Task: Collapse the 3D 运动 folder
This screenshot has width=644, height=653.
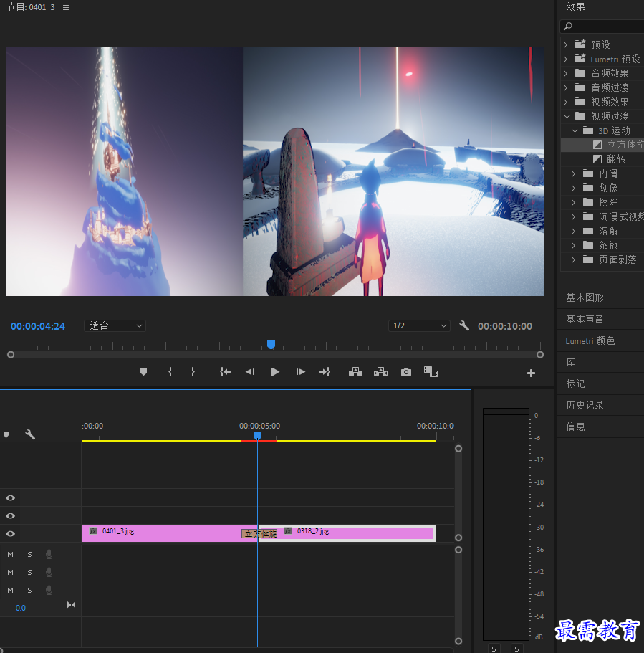Action: pos(575,130)
